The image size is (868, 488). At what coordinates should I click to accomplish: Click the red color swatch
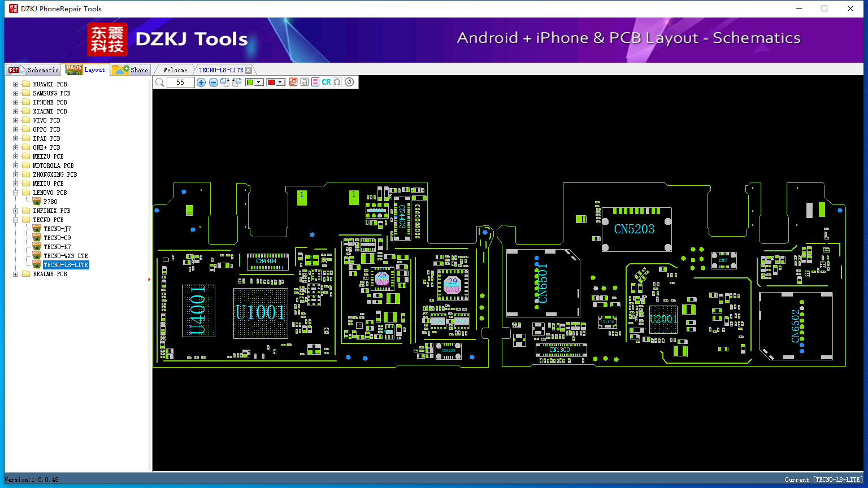(x=271, y=82)
